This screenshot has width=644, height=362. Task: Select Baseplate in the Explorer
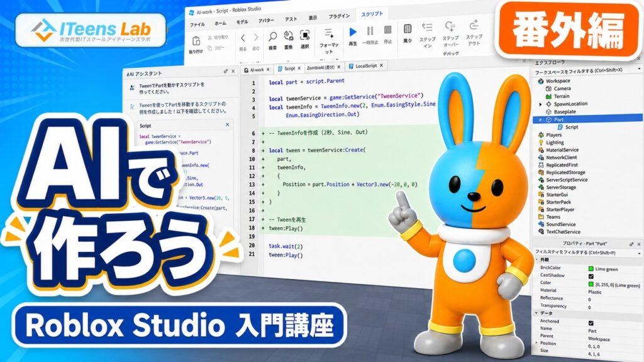[x=565, y=112]
